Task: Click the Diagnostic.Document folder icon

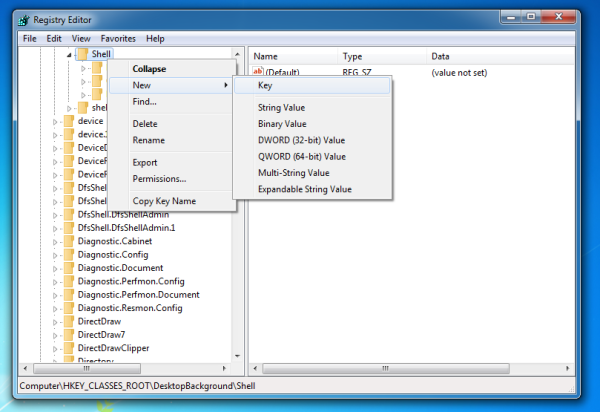Action: [x=69, y=268]
